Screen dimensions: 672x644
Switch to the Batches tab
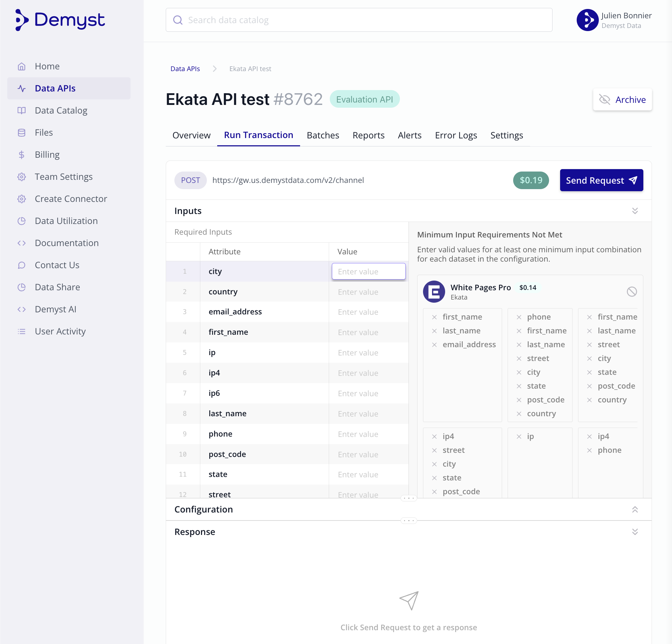pos(323,135)
